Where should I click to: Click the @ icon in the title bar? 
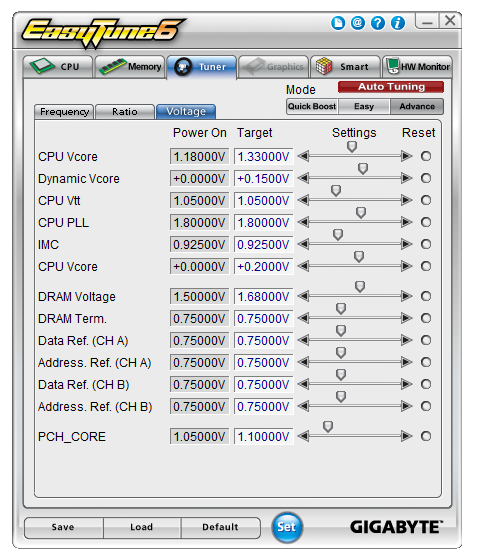pyautogui.click(x=357, y=23)
